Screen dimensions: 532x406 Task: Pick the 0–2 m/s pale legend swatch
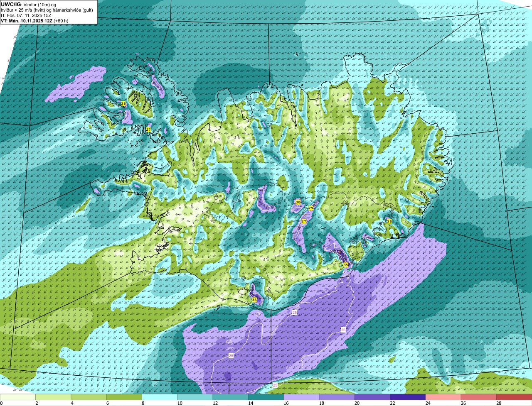(18, 397)
